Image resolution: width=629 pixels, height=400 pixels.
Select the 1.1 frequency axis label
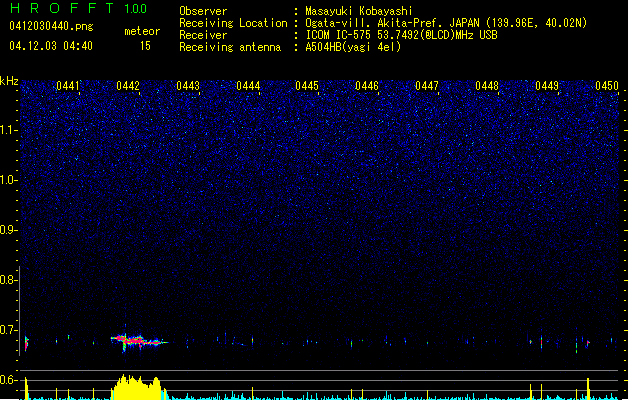(8, 130)
